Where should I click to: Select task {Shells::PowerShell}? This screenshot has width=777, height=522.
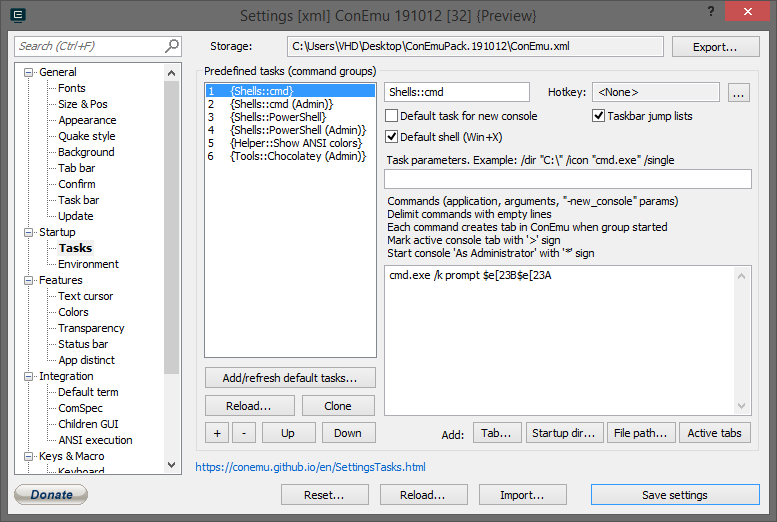[x=290, y=117]
